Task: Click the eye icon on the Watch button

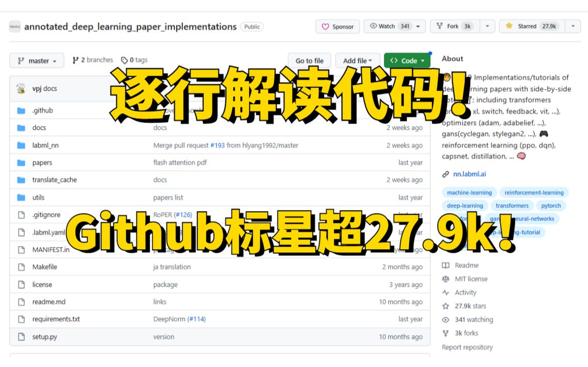Action: coord(372,26)
